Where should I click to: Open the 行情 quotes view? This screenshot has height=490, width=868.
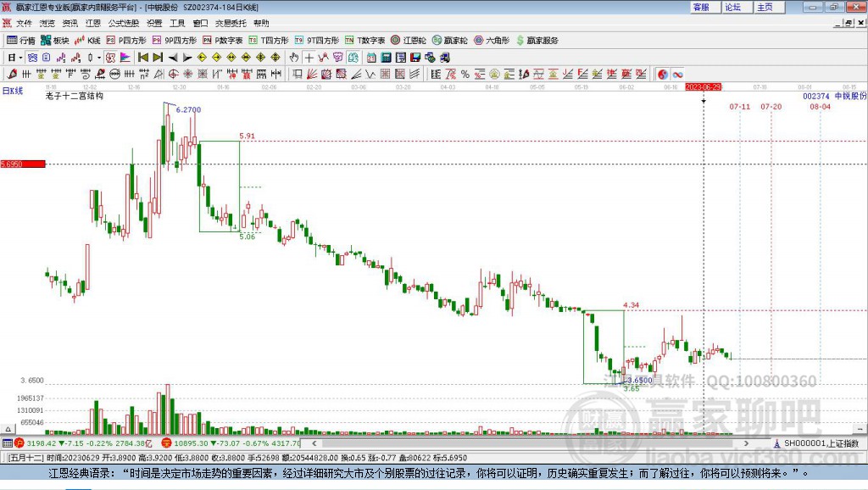[x=21, y=41]
